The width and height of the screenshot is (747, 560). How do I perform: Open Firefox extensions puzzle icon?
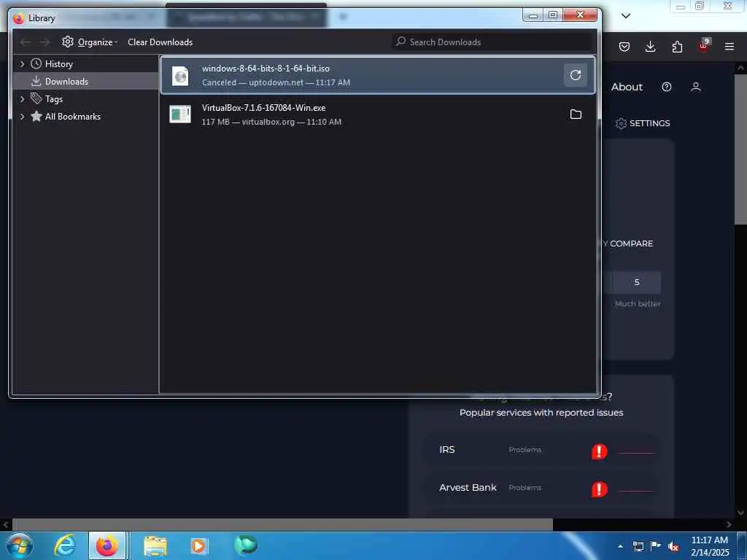click(x=677, y=47)
